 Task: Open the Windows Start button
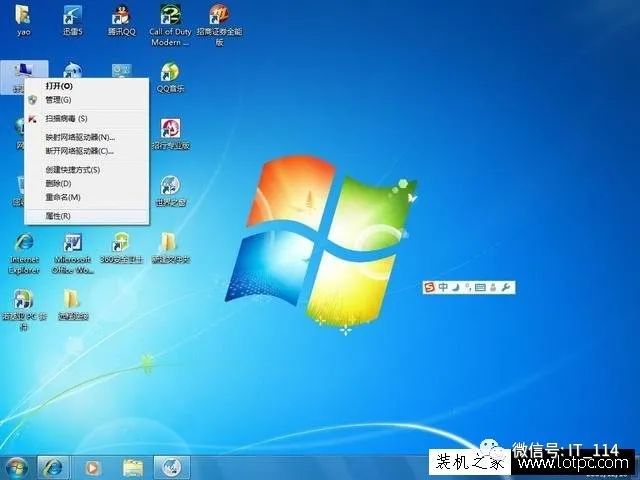[16, 468]
